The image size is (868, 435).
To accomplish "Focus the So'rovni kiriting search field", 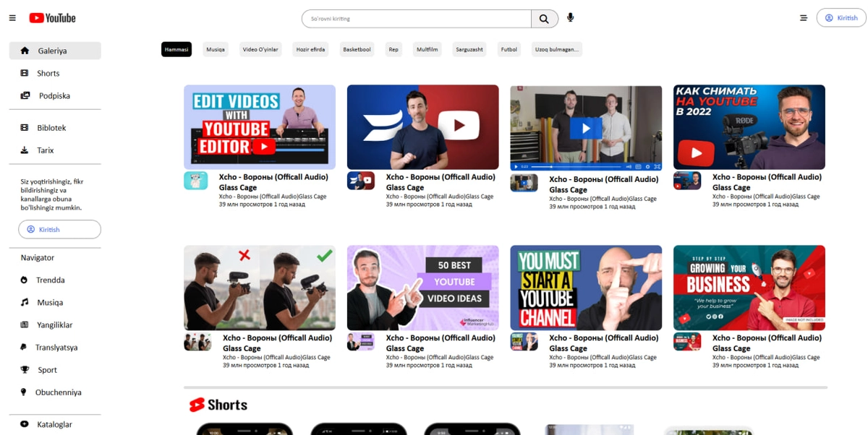I will 417,18.
